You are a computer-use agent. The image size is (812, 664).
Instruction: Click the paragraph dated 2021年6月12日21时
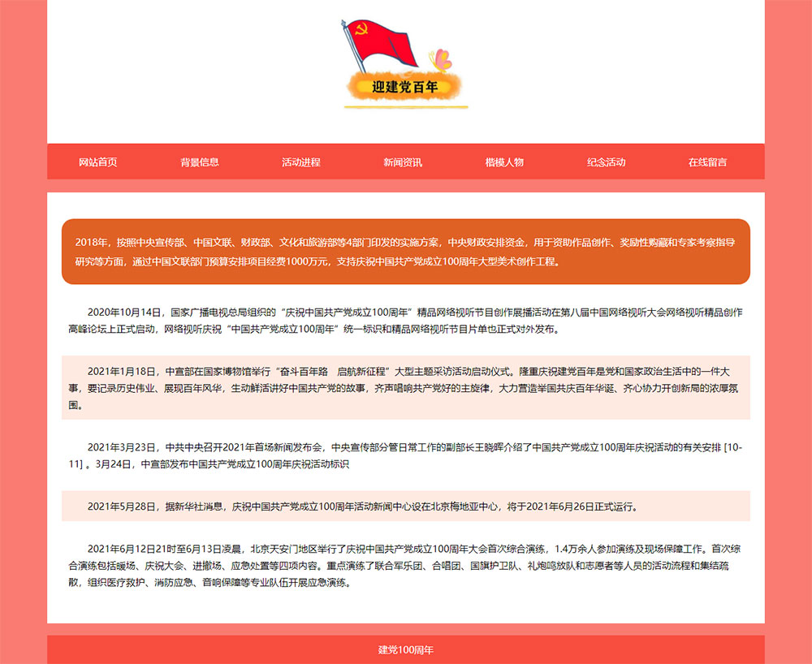coord(405,565)
